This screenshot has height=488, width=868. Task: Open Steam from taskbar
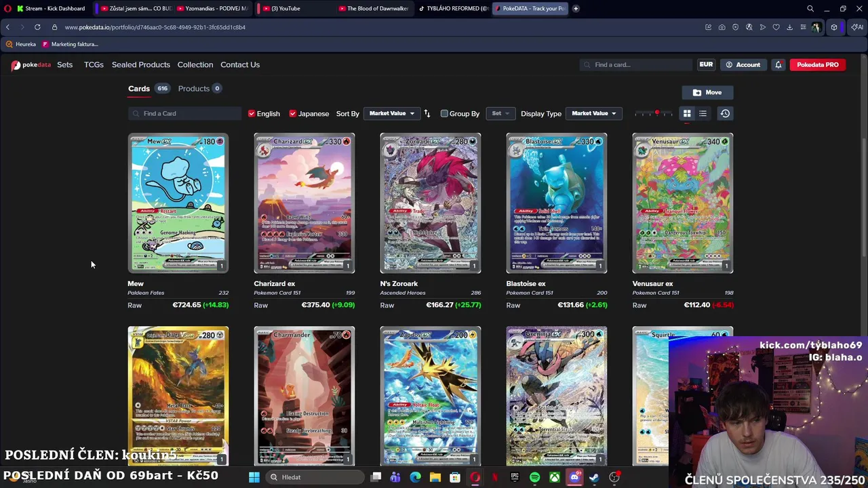click(x=594, y=477)
